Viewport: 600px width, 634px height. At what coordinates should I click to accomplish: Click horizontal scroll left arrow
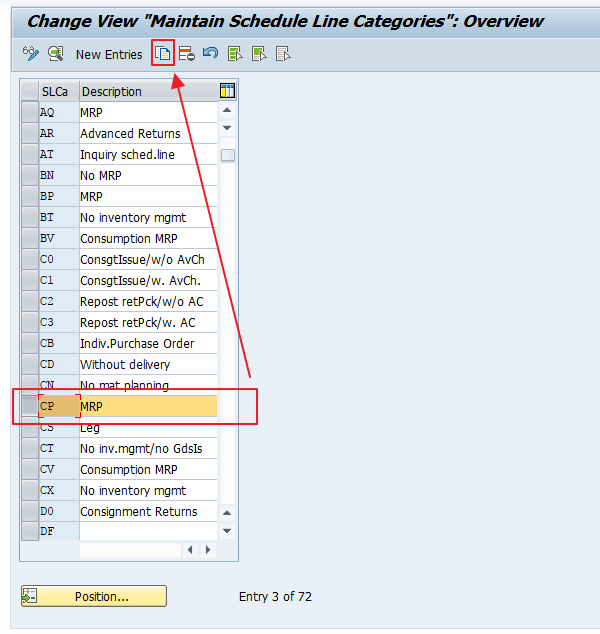190,550
